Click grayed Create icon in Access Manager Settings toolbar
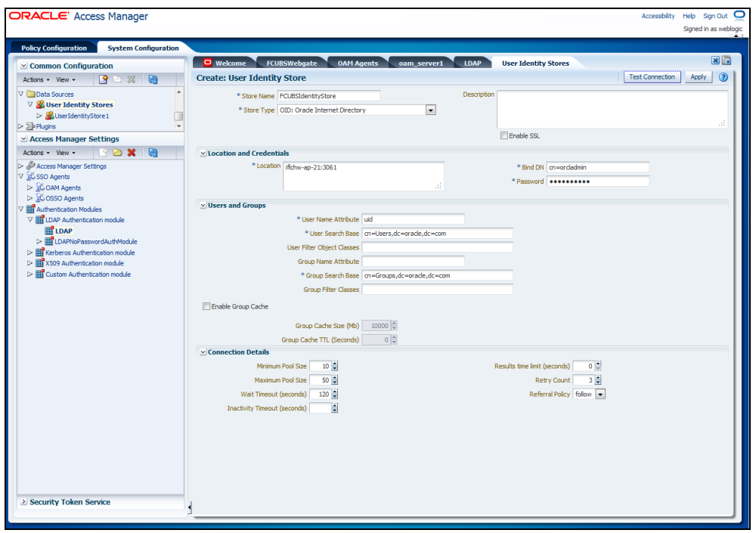Viewport: 756px width, 533px height. [103, 153]
